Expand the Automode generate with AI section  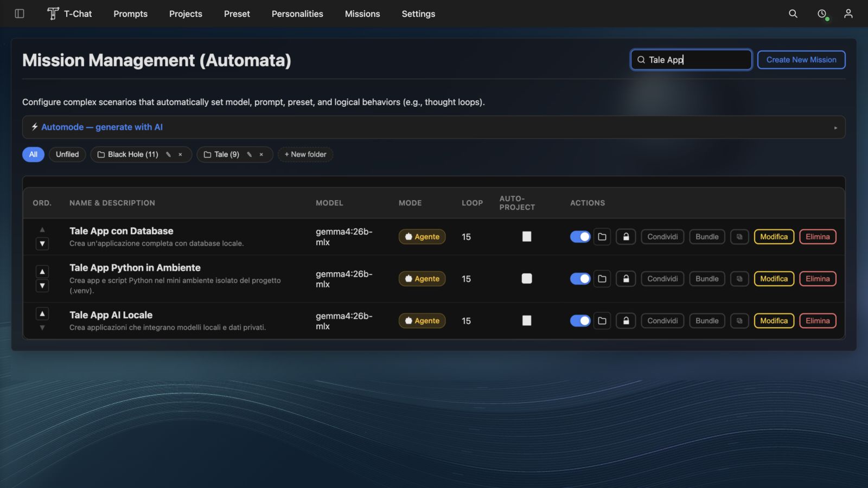433,127
